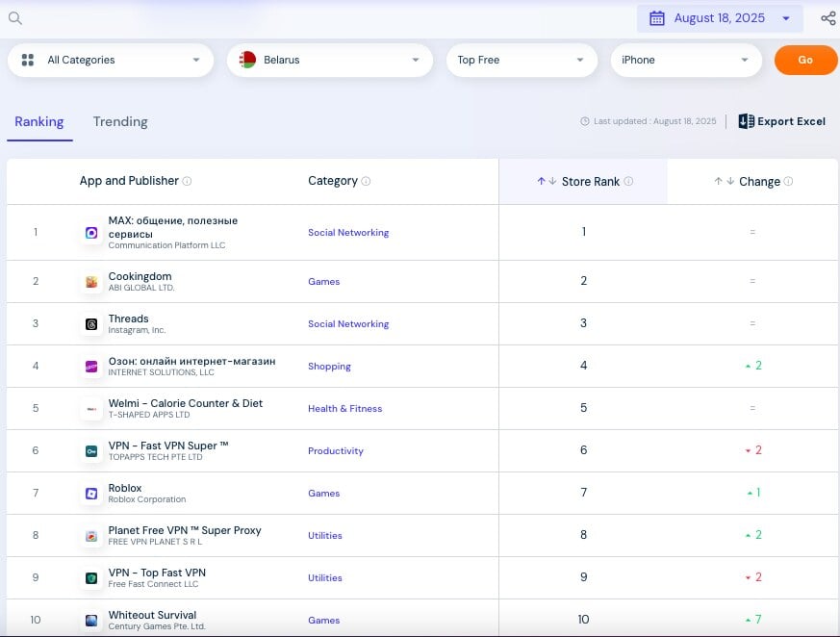Click the Whiteout Survival app icon
This screenshot has width=840, height=637.
click(91, 621)
